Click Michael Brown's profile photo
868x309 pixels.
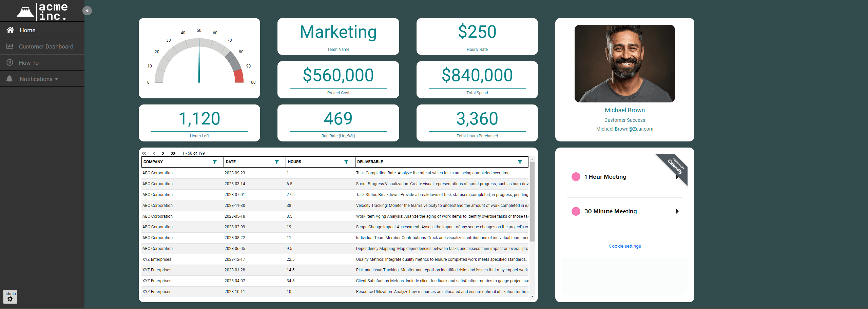pyautogui.click(x=624, y=63)
